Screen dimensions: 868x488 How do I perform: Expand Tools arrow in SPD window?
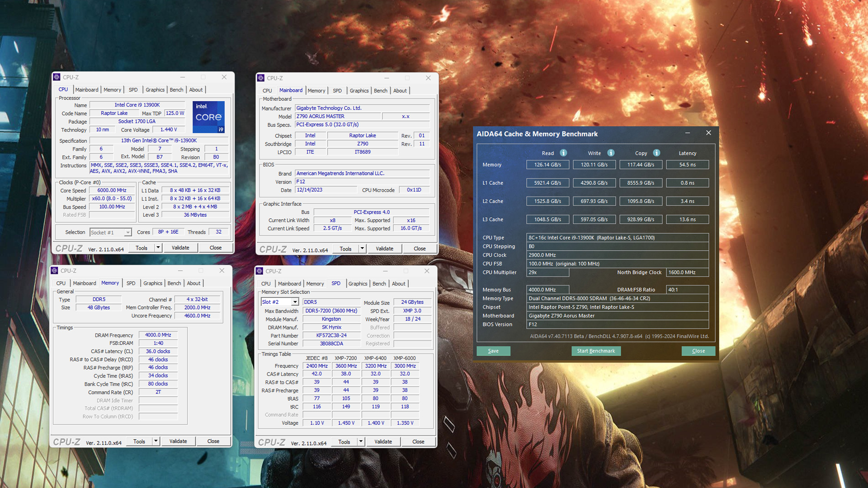click(361, 441)
